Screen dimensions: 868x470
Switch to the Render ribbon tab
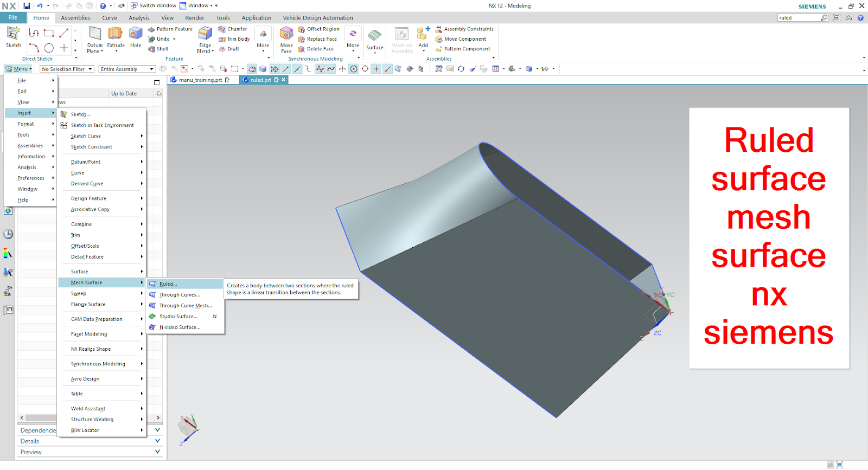(195, 18)
